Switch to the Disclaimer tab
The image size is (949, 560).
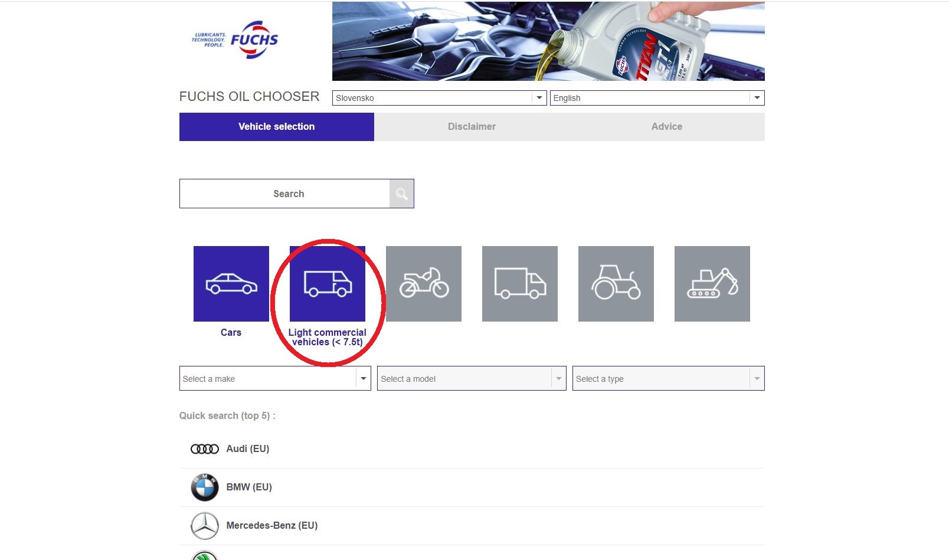pyautogui.click(x=472, y=127)
